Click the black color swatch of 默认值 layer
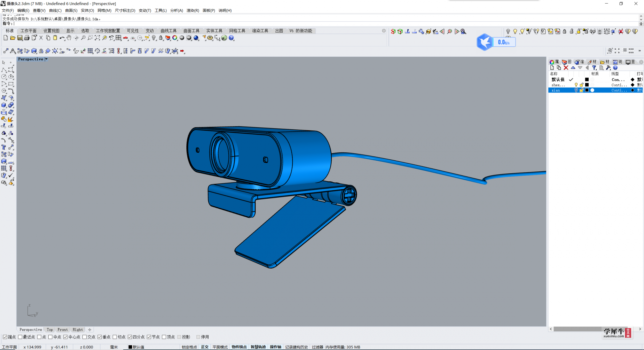 (587, 80)
